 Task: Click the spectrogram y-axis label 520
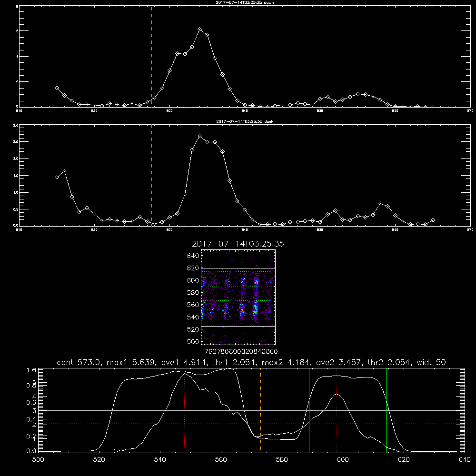tap(193, 329)
